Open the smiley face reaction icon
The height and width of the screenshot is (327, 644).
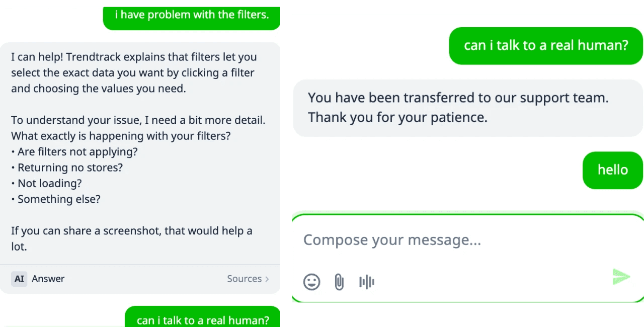(312, 282)
